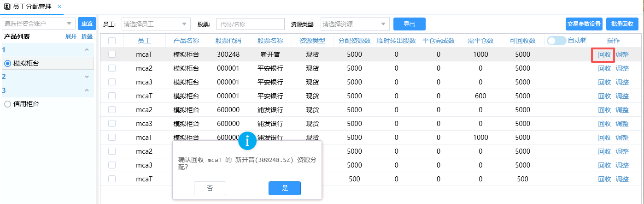Click the info icon in the dialog

coord(247,141)
